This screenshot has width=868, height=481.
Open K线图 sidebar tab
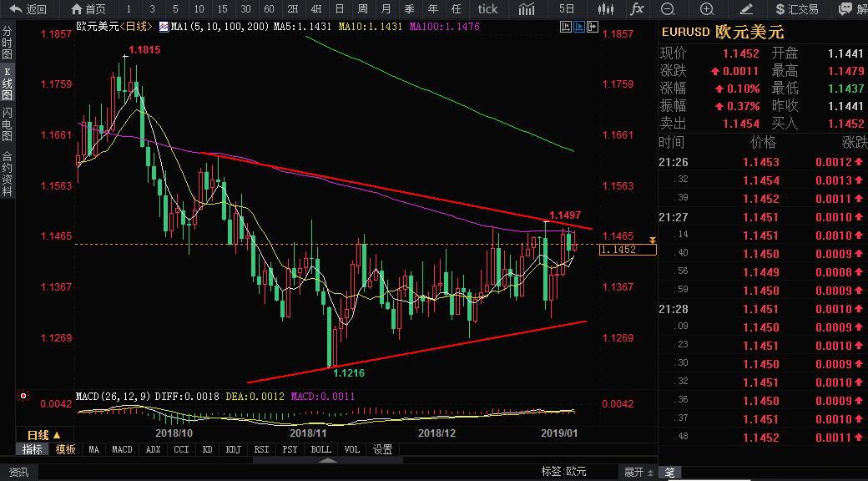point(8,84)
